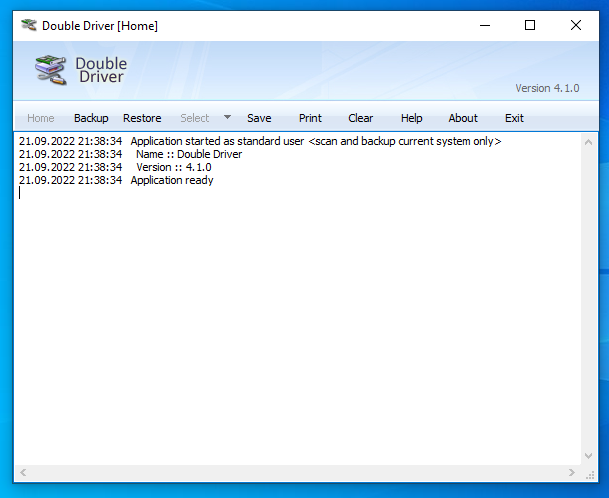Click the Home toolbar item
This screenshot has width=609, height=498.
[40, 118]
